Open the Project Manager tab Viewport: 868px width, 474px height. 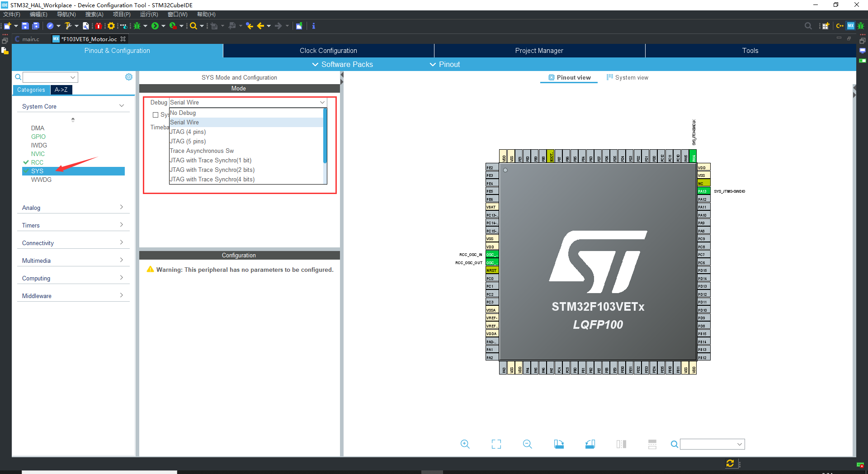539,51
